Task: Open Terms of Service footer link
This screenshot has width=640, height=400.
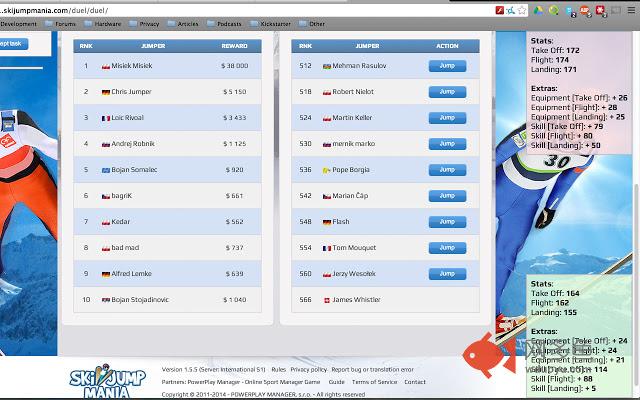Action: coord(374,381)
